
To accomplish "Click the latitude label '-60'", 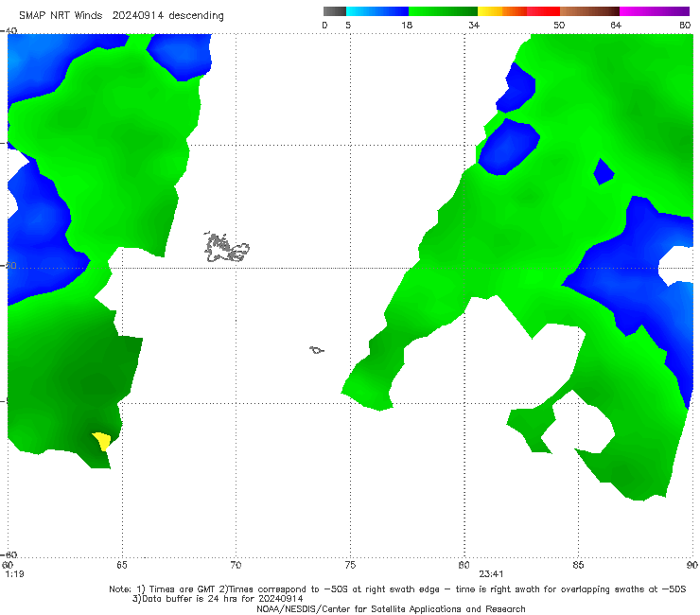I will [x=9, y=554].
